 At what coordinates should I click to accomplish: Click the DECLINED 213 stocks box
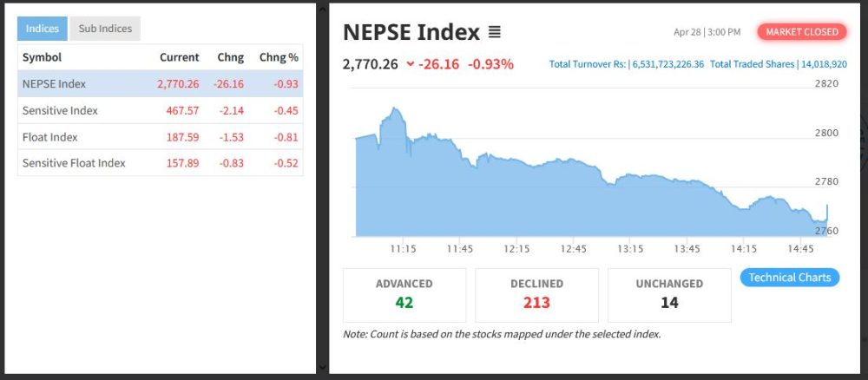(537, 295)
